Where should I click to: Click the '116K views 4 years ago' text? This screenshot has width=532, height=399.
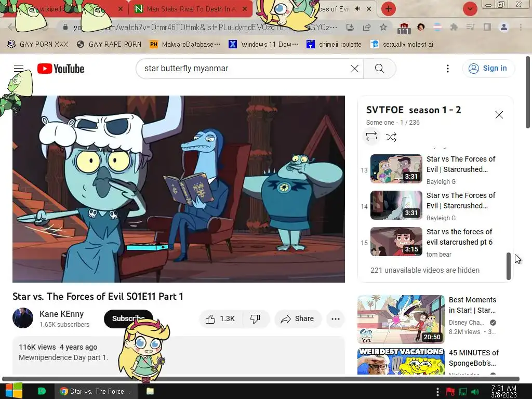pyautogui.click(x=58, y=347)
